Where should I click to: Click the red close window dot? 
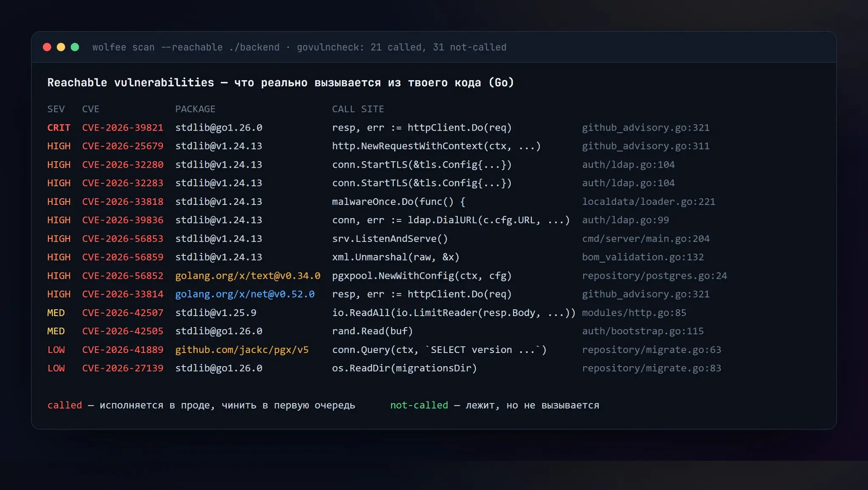47,47
